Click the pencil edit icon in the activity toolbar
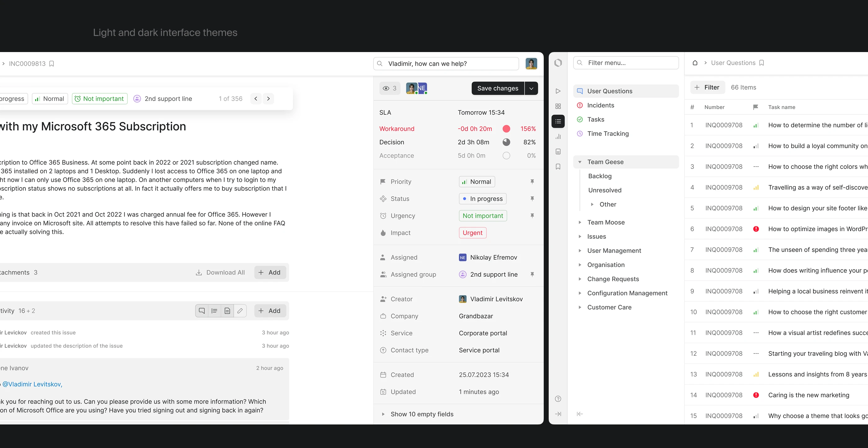This screenshot has height=448, width=868. (x=240, y=310)
